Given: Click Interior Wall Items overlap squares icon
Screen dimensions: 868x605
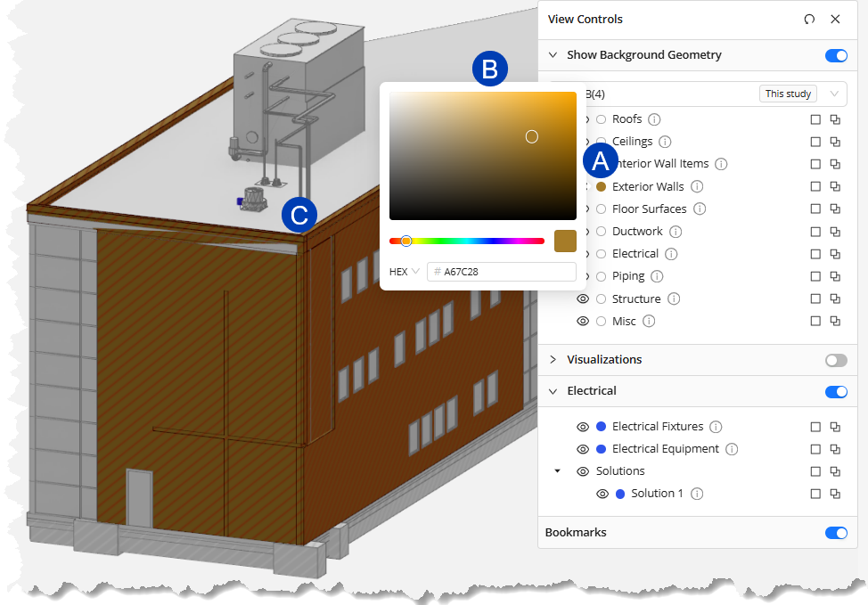Looking at the screenshot, I should (x=835, y=164).
